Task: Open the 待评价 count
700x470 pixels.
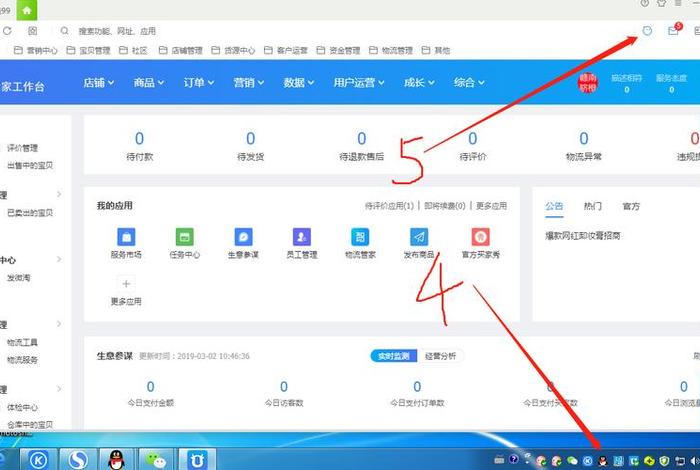Action: click(473, 146)
